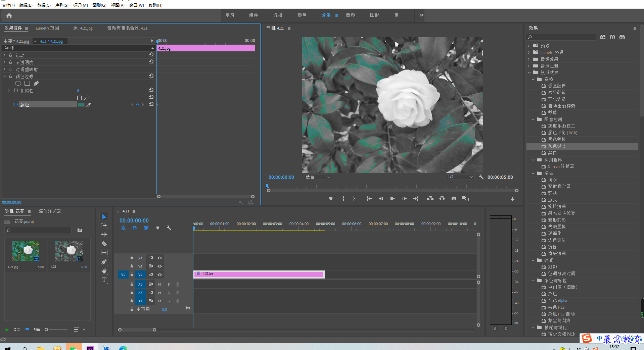Viewport: 644px width, 350px height.
Task: Toggle snap in timeline
Action: [x=135, y=228]
